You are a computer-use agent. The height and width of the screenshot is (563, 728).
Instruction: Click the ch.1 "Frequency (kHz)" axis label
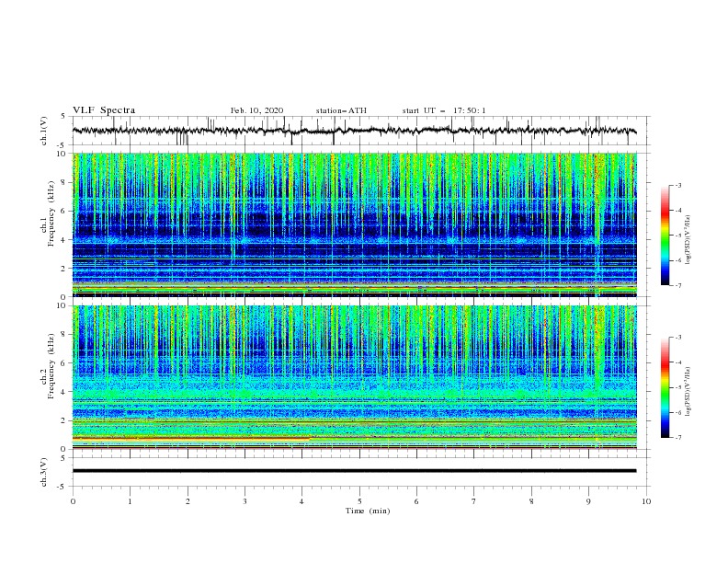point(51,213)
